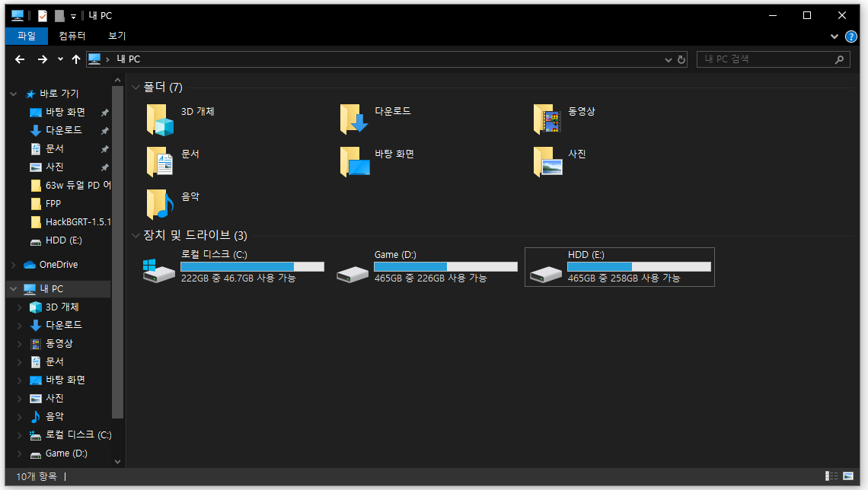
Task: Expand 3D 개체 node in the tree
Action: pyautogui.click(x=20, y=307)
